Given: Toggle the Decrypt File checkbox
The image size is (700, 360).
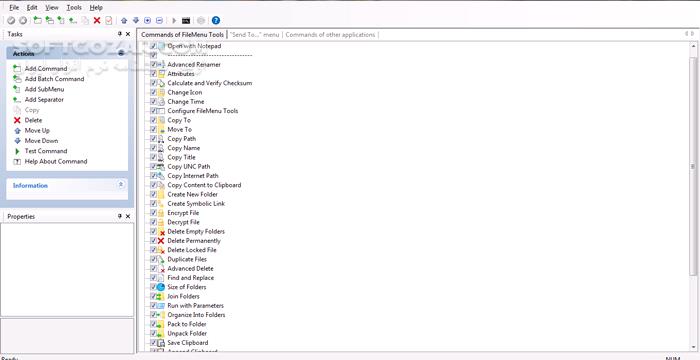Looking at the screenshot, I should click(x=154, y=222).
